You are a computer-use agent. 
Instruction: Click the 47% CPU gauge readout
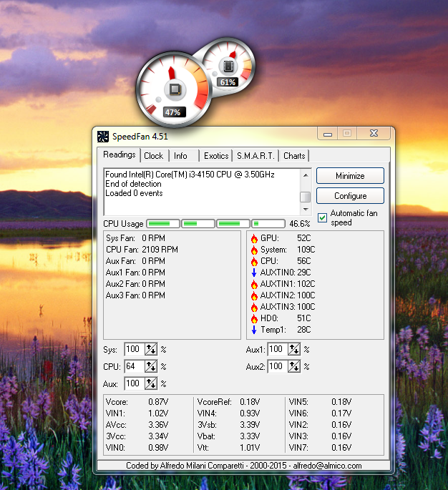173,112
